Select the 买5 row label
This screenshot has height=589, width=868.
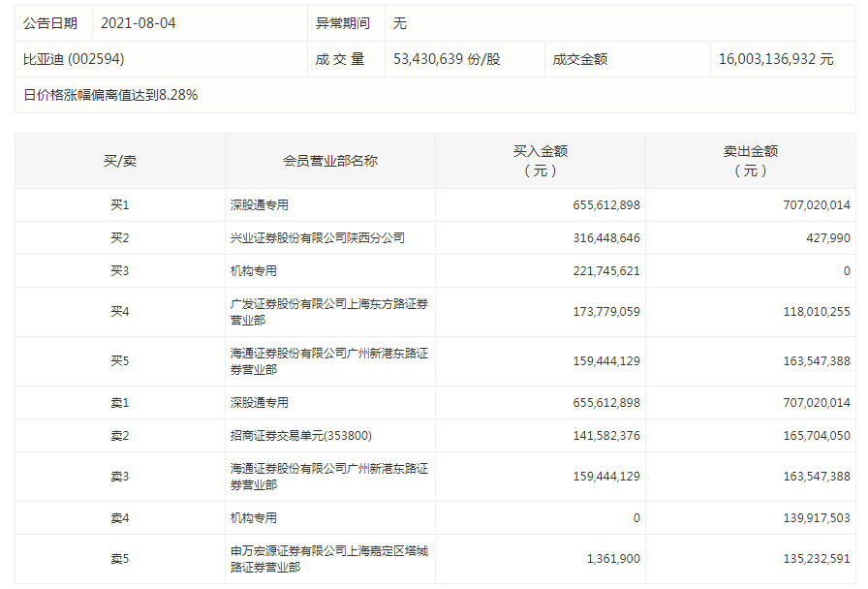pyautogui.click(x=119, y=361)
